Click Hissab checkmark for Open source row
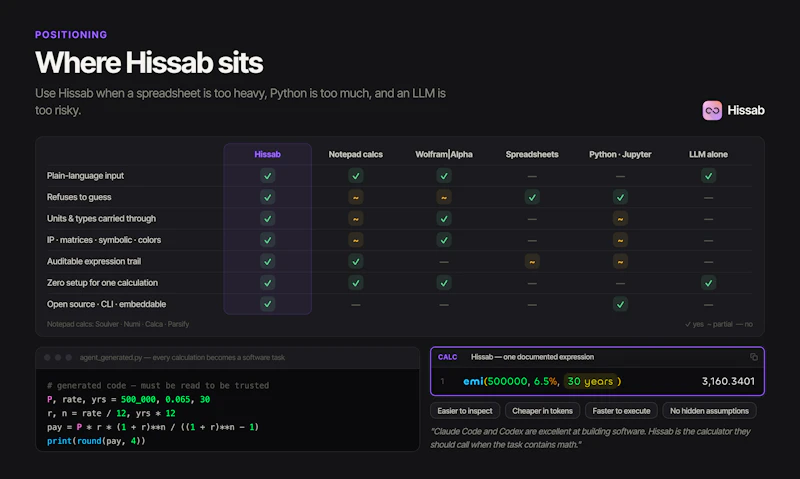 pyautogui.click(x=267, y=304)
